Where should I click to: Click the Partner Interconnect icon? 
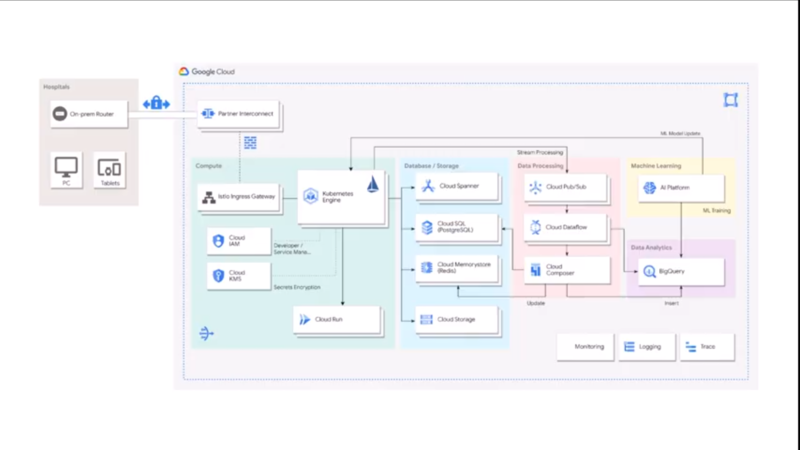point(208,113)
